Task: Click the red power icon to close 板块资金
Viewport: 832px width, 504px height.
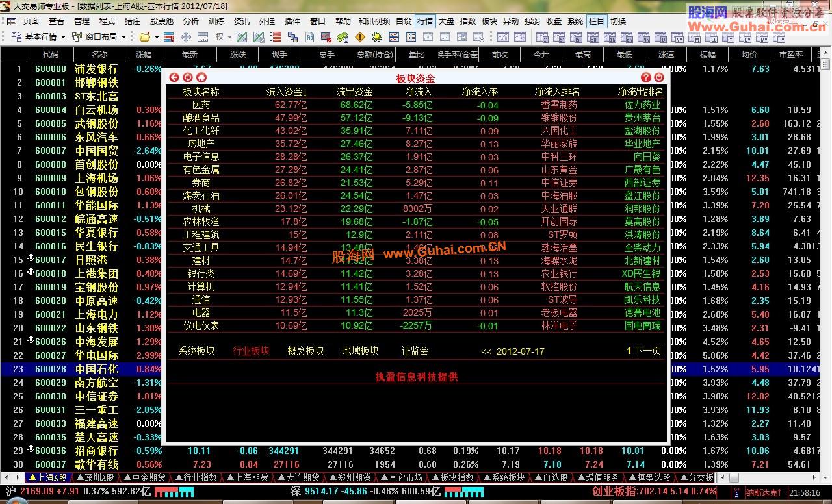Action: pyautogui.click(x=660, y=77)
